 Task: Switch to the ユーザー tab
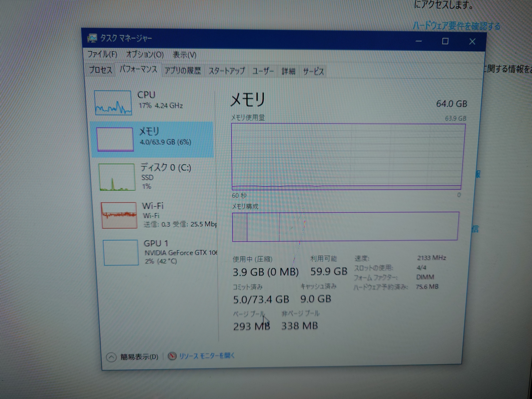[x=263, y=71]
